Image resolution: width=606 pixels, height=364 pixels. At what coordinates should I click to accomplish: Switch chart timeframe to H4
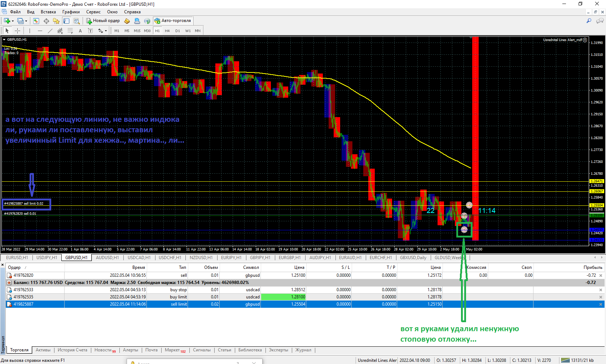point(167,31)
